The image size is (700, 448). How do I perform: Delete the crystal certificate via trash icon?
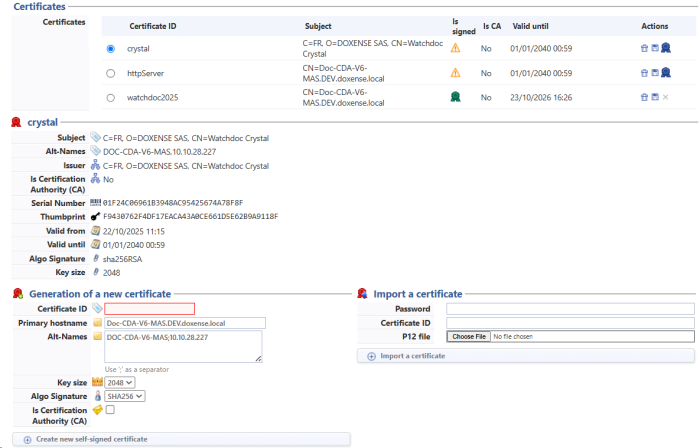tap(644, 48)
